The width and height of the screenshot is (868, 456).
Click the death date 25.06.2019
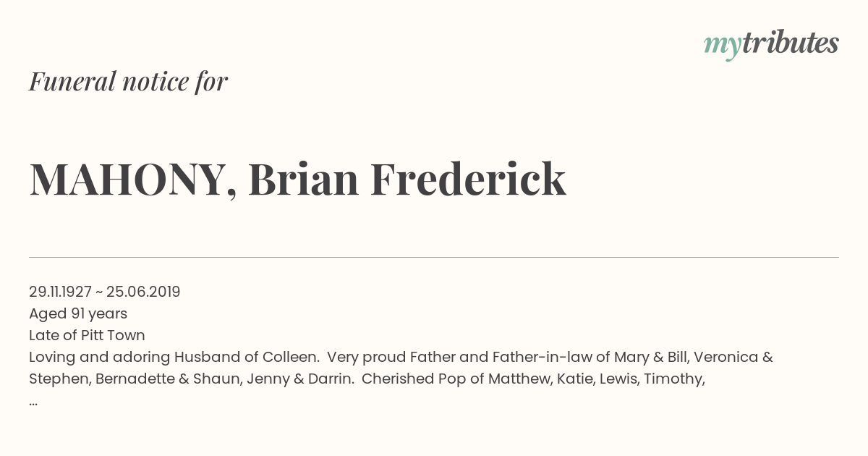click(x=143, y=292)
